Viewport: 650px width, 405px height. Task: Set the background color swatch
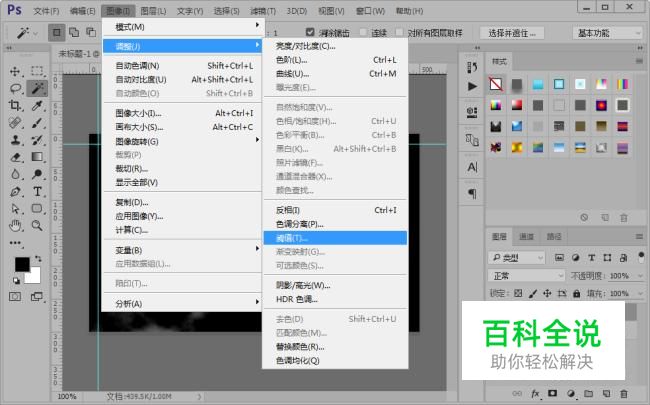pyautogui.click(x=34, y=277)
